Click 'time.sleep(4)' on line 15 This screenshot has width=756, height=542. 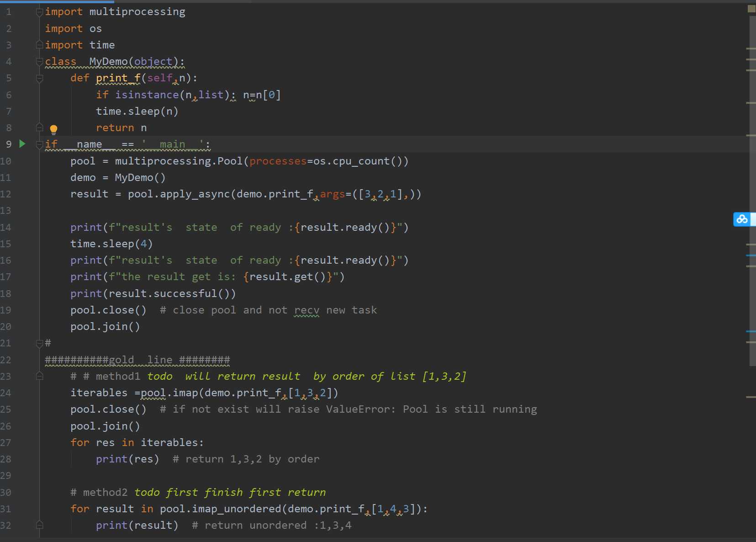(111, 244)
